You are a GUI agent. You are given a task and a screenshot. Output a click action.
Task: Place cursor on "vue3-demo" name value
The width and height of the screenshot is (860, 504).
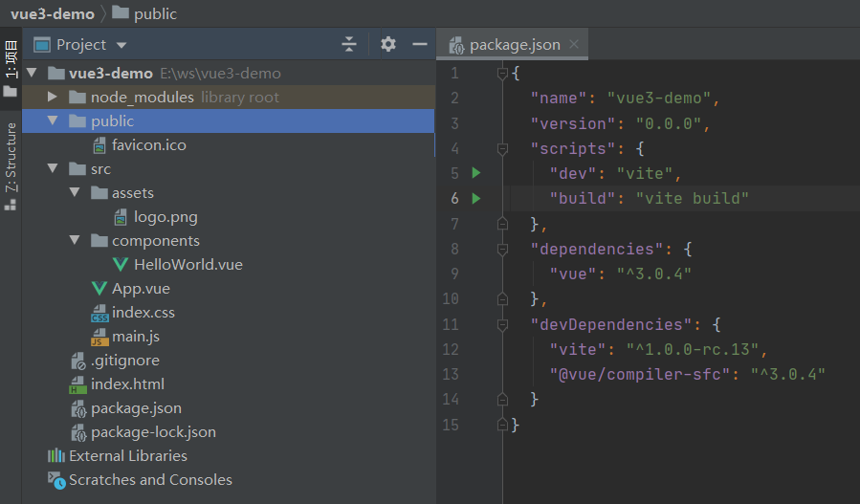pos(659,99)
